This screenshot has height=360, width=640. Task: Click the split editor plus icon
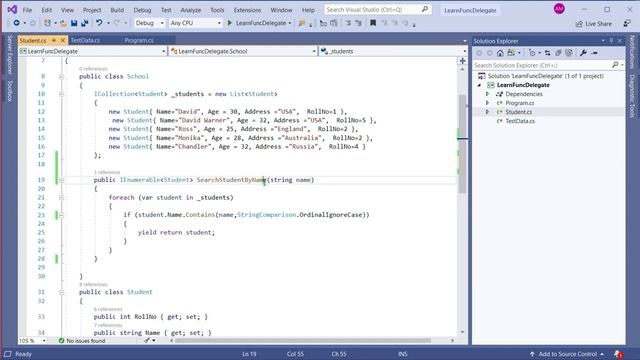click(x=462, y=61)
